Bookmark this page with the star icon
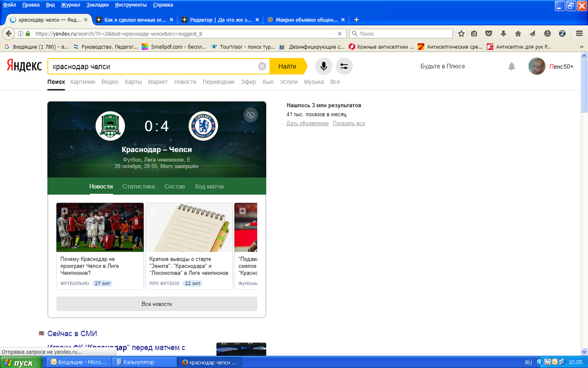Screen dimensions: 588x368 click(x=461, y=34)
